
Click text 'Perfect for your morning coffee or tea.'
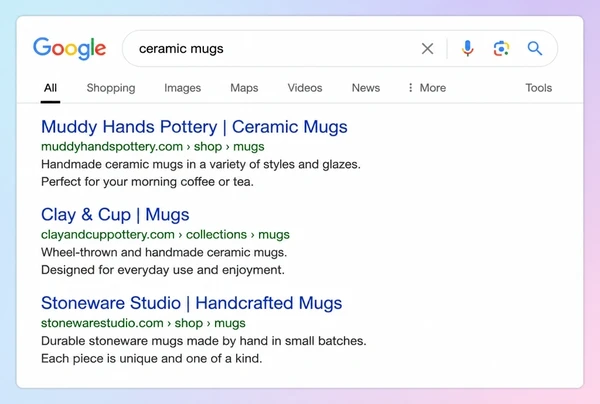tap(147, 182)
